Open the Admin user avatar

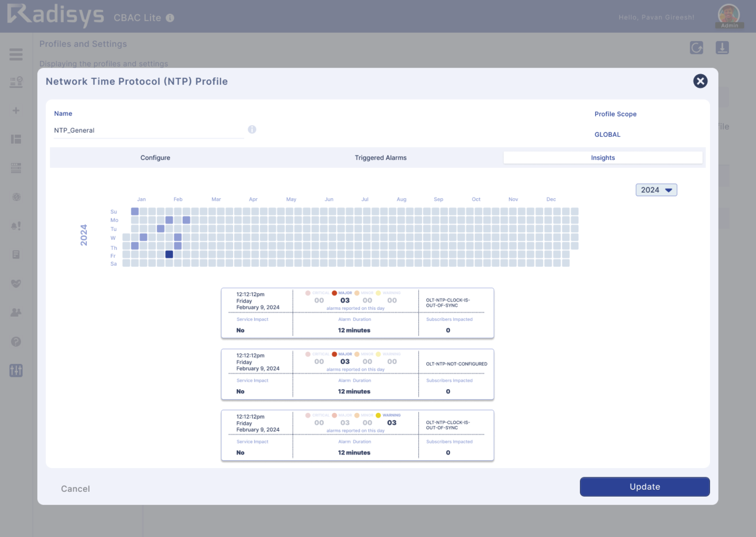pyautogui.click(x=729, y=15)
